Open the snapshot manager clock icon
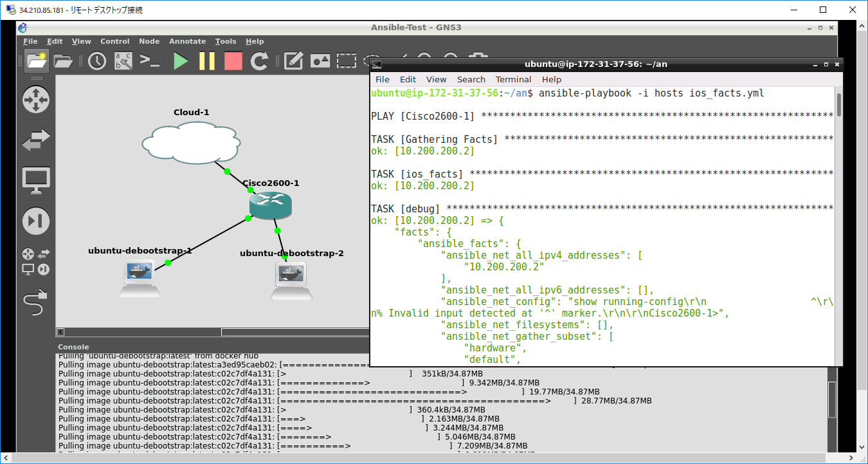Viewport: 868px width, 464px height. click(97, 61)
